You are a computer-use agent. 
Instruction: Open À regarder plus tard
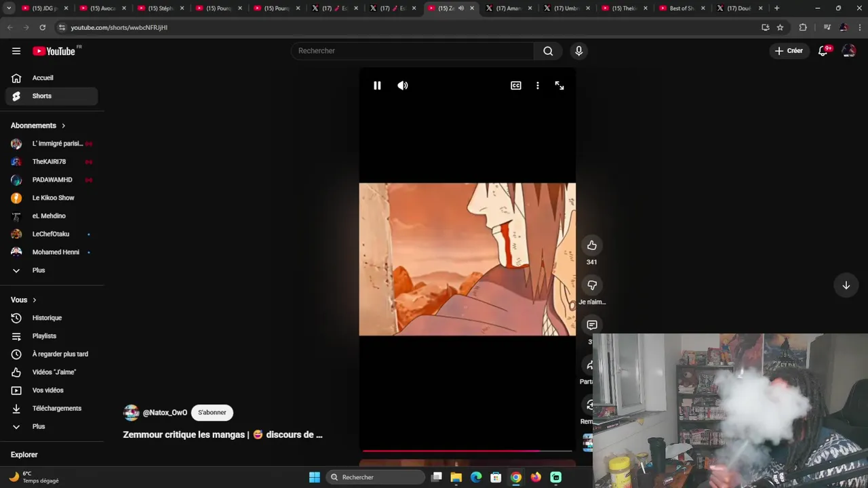click(52, 354)
